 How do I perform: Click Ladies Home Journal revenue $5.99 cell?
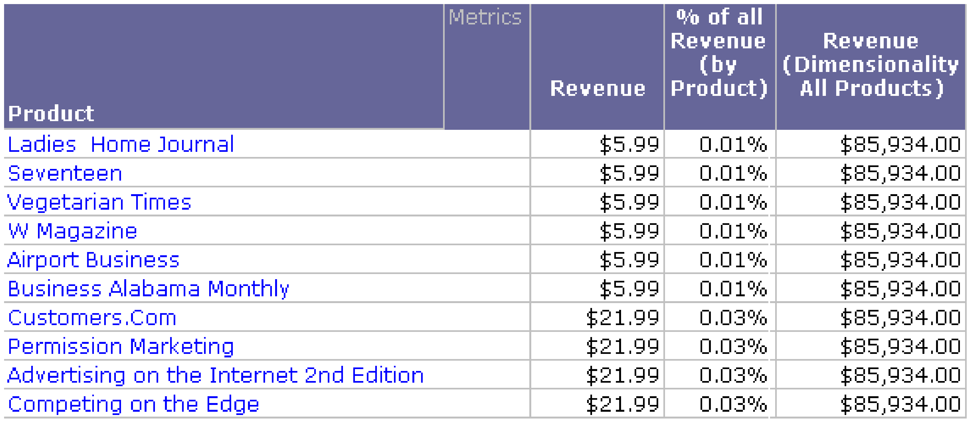(629, 145)
